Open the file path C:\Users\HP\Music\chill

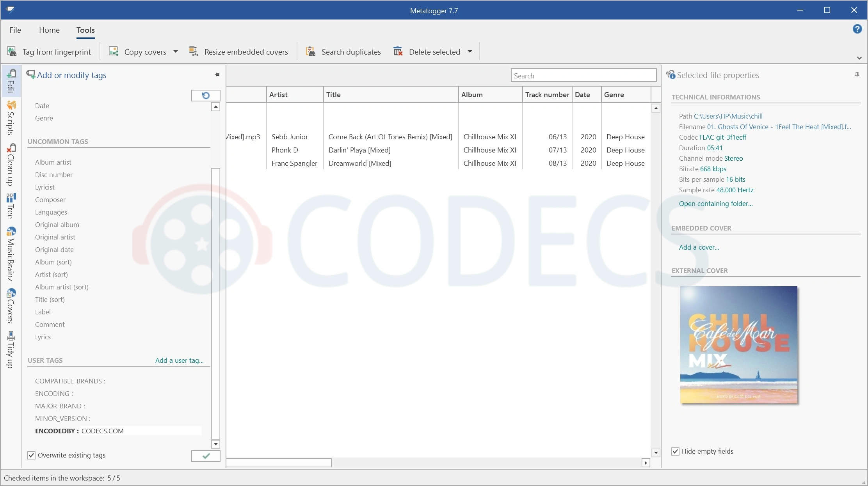tap(728, 116)
